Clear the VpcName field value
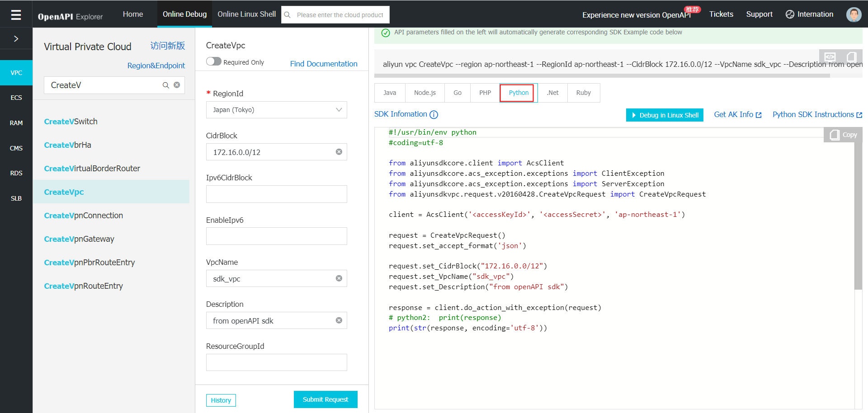The width and height of the screenshot is (868, 413). point(339,278)
